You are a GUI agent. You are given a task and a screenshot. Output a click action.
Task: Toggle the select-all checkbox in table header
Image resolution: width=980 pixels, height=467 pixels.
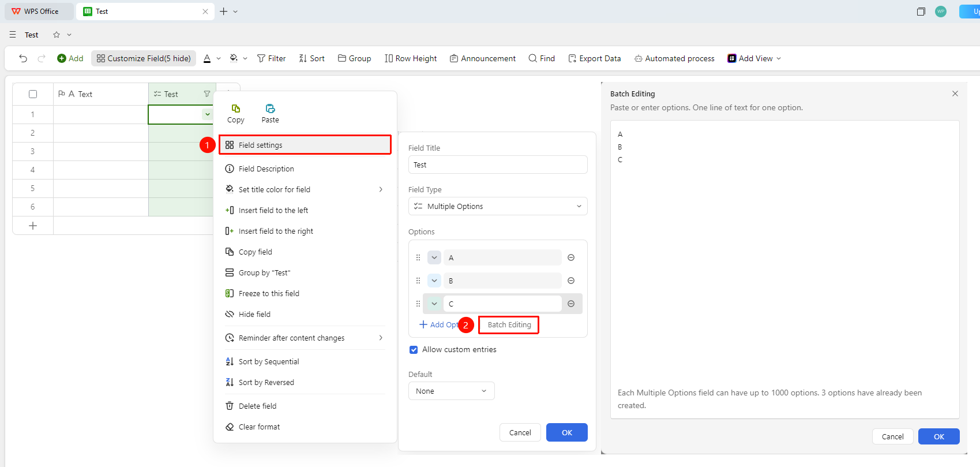[33, 94]
